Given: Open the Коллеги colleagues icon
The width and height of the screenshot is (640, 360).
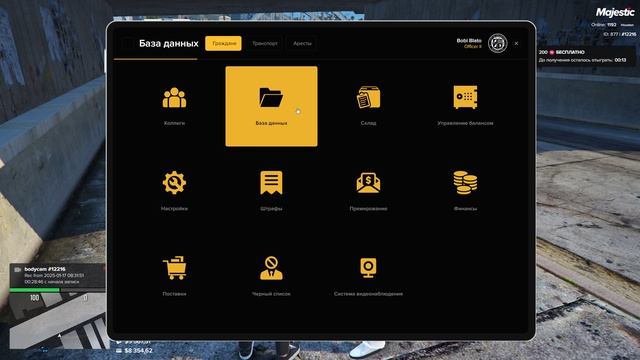Looking at the screenshot, I should [174, 98].
